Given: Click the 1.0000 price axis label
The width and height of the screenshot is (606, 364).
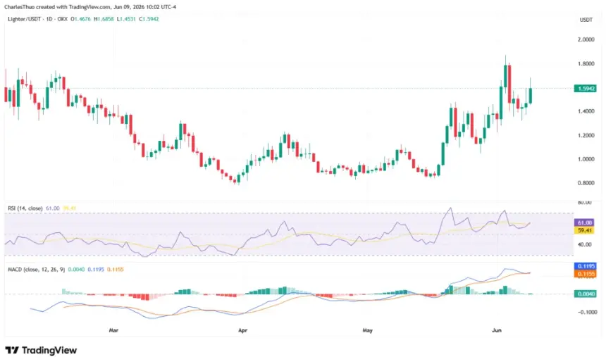Looking at the screenshot, I should pyautogui.click(x=586, y=159).
